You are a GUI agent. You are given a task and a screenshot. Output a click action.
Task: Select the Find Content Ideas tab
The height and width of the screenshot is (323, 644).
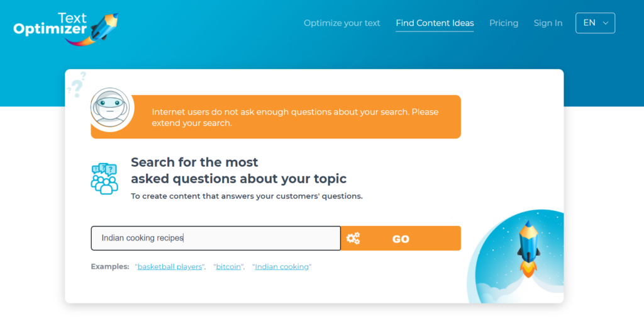point(435,23)
